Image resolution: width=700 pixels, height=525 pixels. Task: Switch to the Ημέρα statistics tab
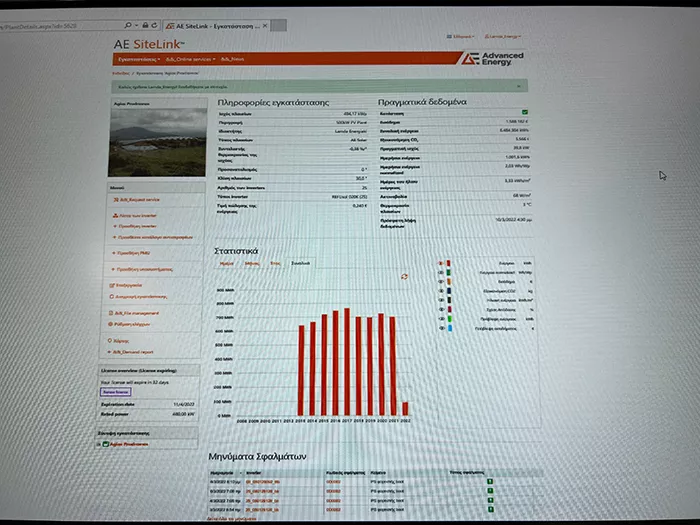[226, 263]
